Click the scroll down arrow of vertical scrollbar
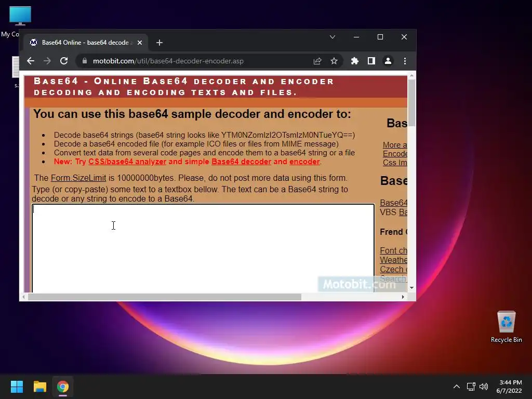The height and width of the screenshot is (399, 532). (x=411, y=288)
